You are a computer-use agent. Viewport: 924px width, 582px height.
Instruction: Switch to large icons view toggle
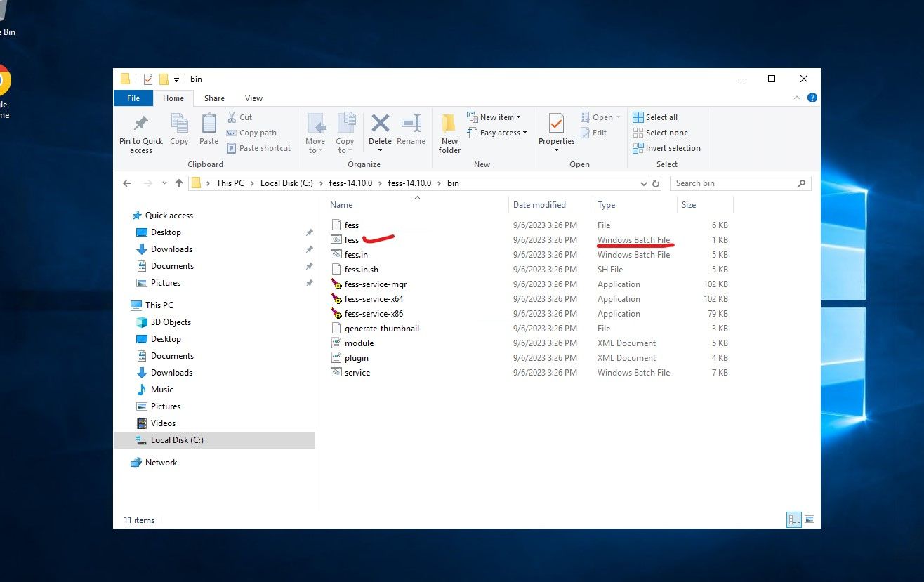coord(810,520)
